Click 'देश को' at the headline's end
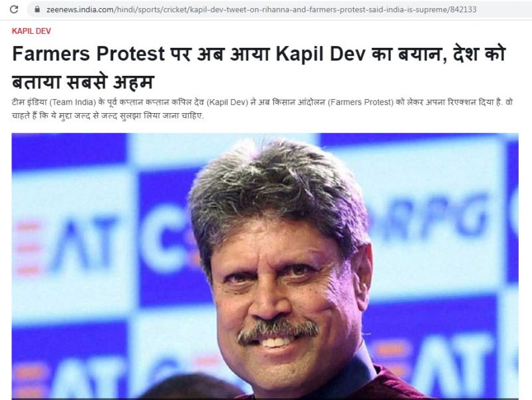 click(x=479, y=54)
